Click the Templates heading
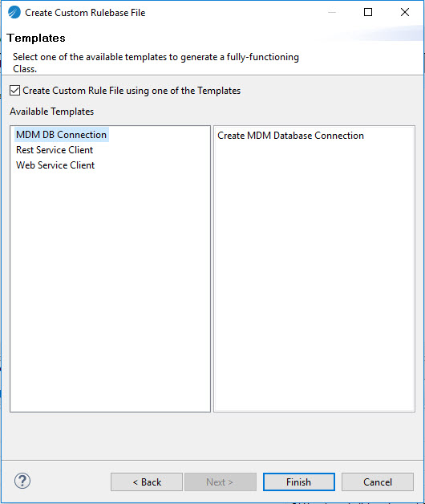425x504 pixels. [x=36, y=38]
